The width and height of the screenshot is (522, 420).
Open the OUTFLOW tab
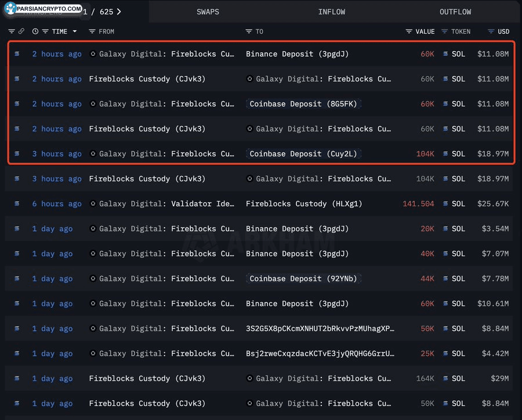pos(455,12)
